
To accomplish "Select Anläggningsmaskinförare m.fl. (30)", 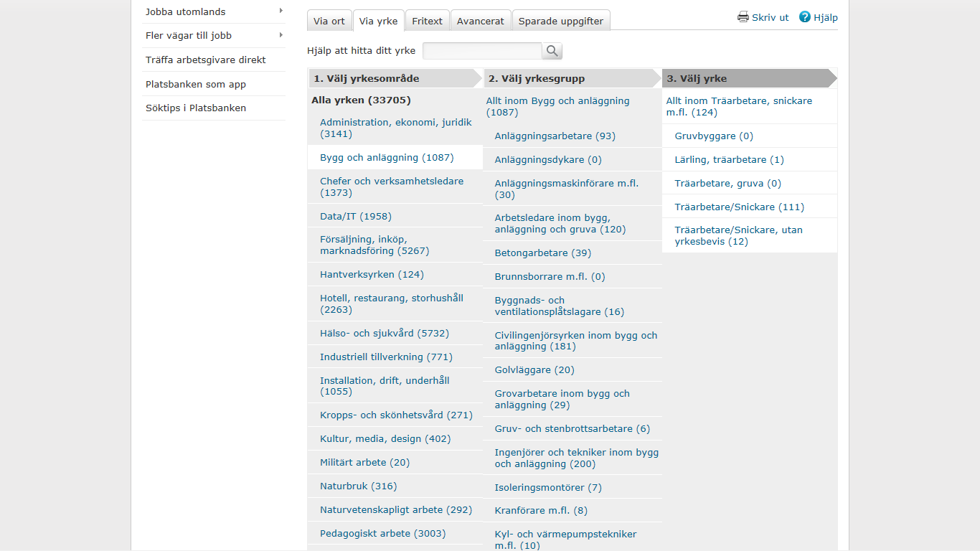I will coord(567,189).
